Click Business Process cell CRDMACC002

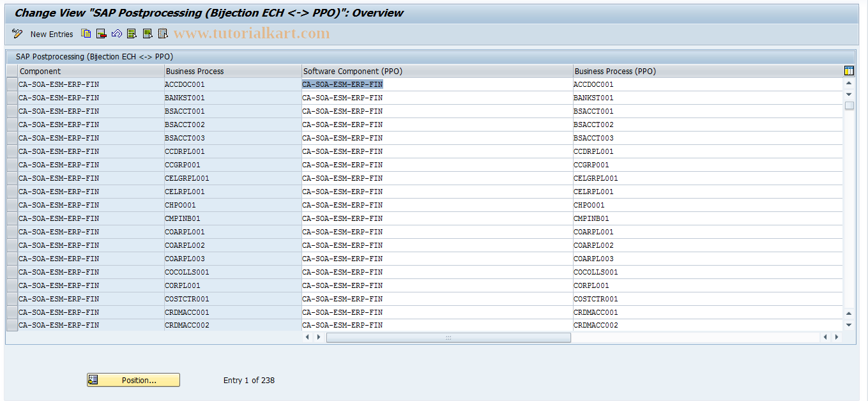point(233,325)
